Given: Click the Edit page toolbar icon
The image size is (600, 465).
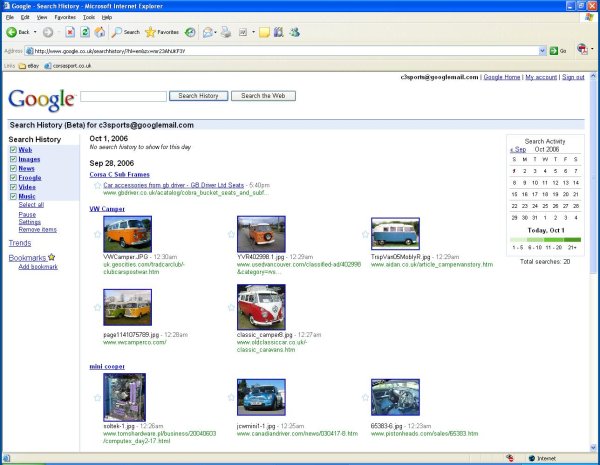Looking at the screenshot, I should point(243,33).
